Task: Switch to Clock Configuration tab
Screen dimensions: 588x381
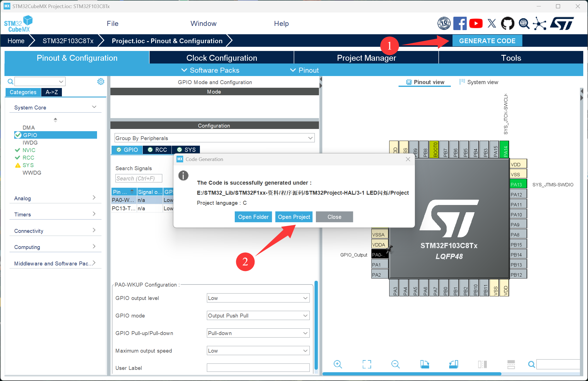Action: point(221,58)
